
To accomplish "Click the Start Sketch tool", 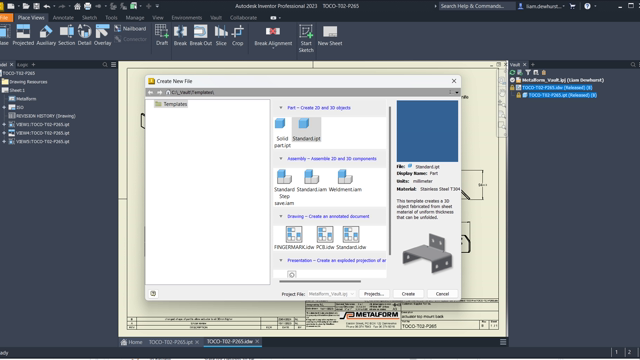I will point(306,38).
